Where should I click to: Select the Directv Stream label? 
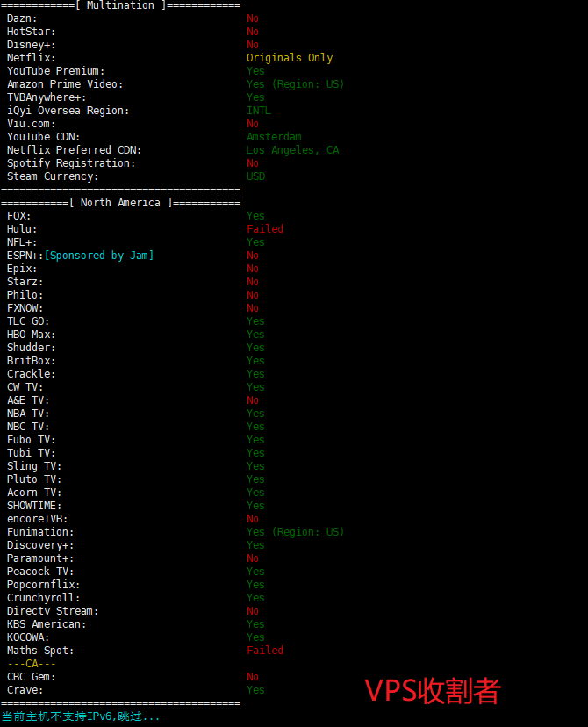point(53,611)
